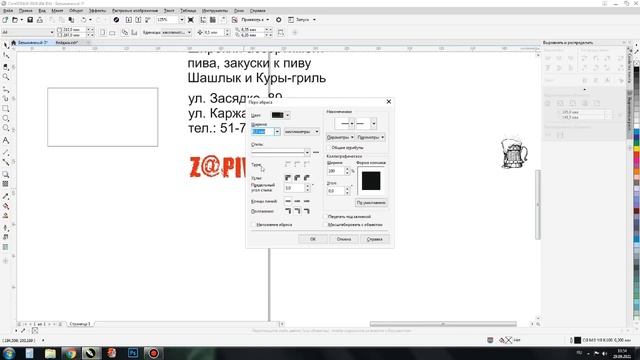This screenshot has height=360, width=640.
Task: Open the start arrowhead dropdown
Action: [351, 123]
